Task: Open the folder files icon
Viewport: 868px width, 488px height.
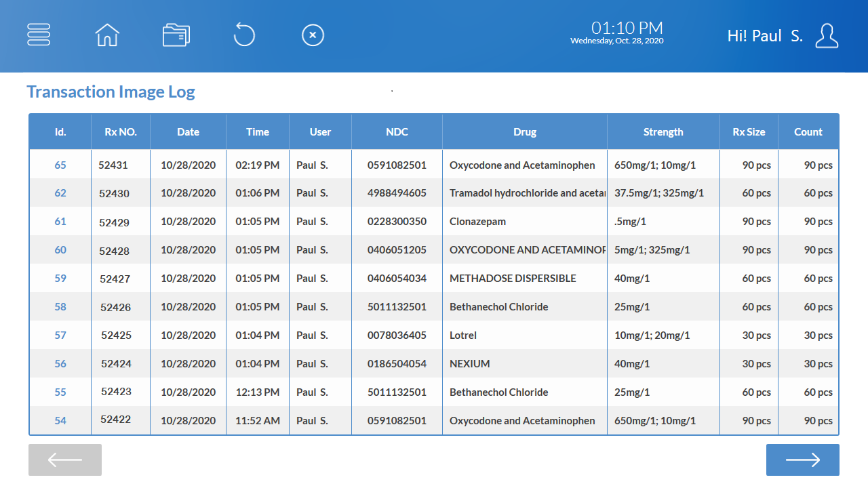Action: pyautogui.click(x=176, y=35)
